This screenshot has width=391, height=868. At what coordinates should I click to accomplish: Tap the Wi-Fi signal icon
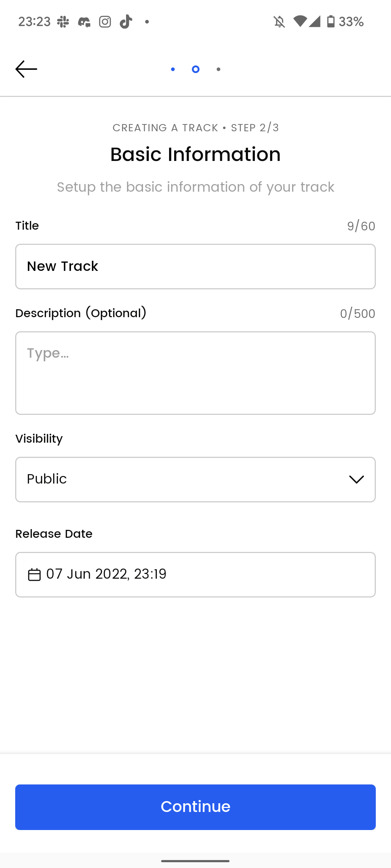coord(300,21)
